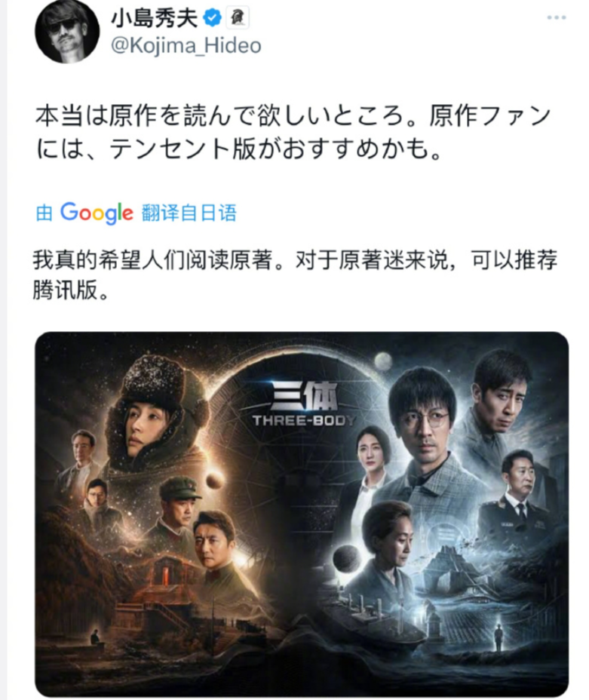
Task: Click the 由 text before the Google logo
Action: [x=44, y=213]
